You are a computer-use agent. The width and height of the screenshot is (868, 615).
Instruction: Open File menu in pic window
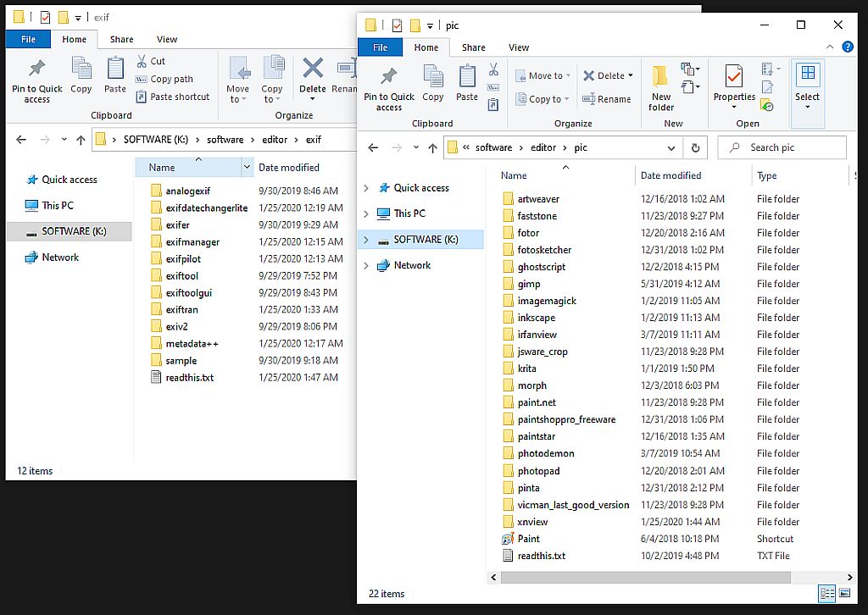381,47
